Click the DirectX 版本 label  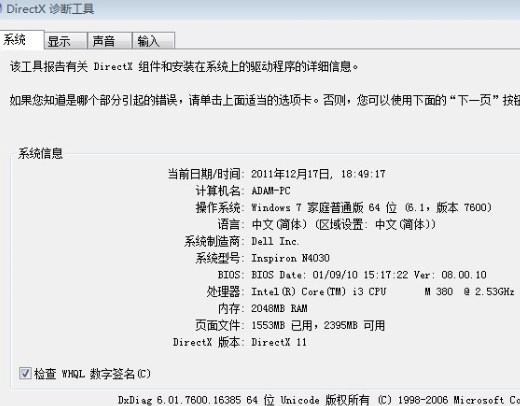[208, 342]
